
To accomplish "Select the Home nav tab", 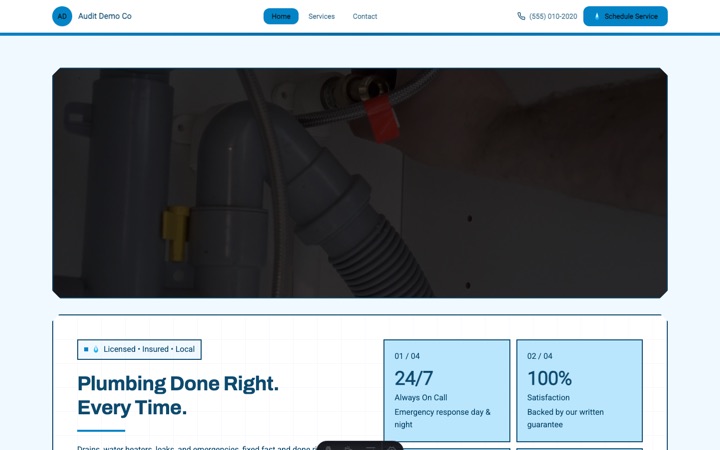I will click(281, 16).
